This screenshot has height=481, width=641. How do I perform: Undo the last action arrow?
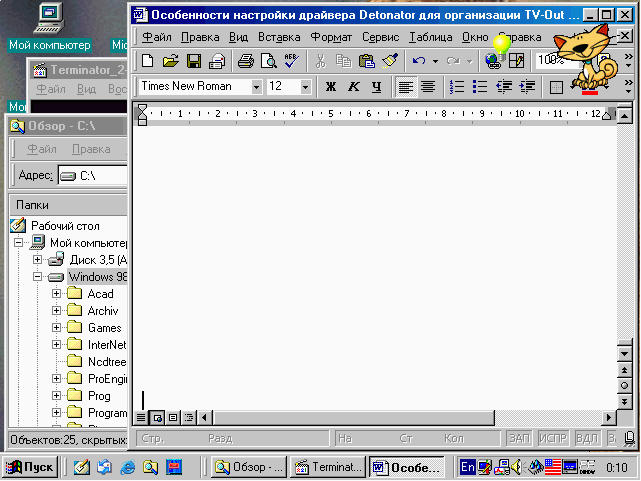tap(419, 61)
